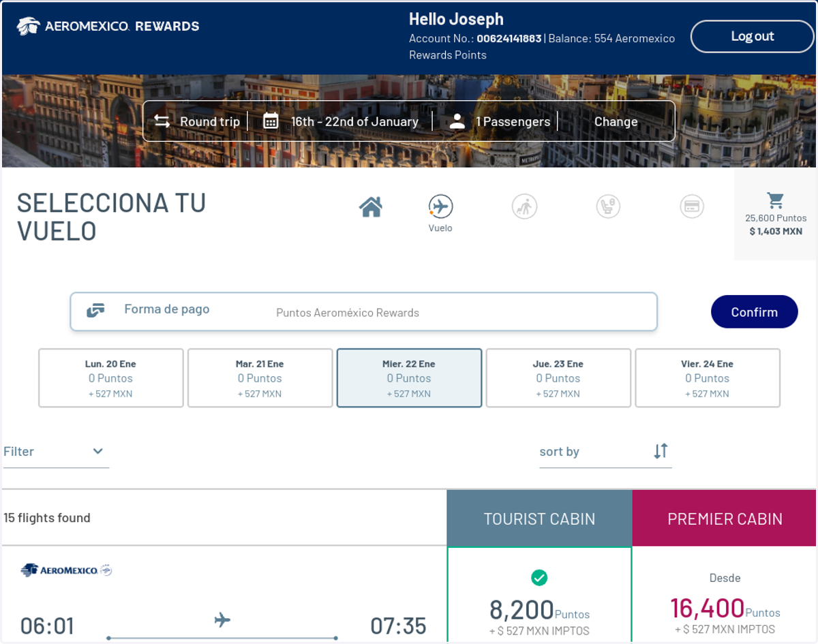The height and width of the screenshot is (644, 818).
Task: Open the baggage passenger step icon
Action: pos(525,206)
